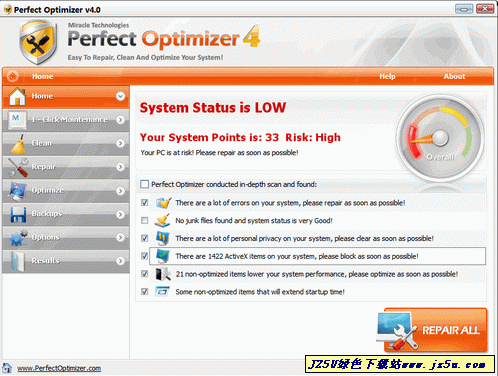Uncheck the 21 non-optimized items checkbox
The image size is (498, 376).
[144, 274]
